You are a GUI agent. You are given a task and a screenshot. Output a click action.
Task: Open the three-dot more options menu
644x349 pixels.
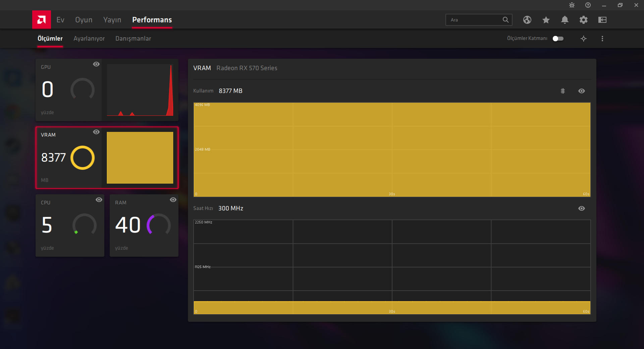tap(602, 39)
